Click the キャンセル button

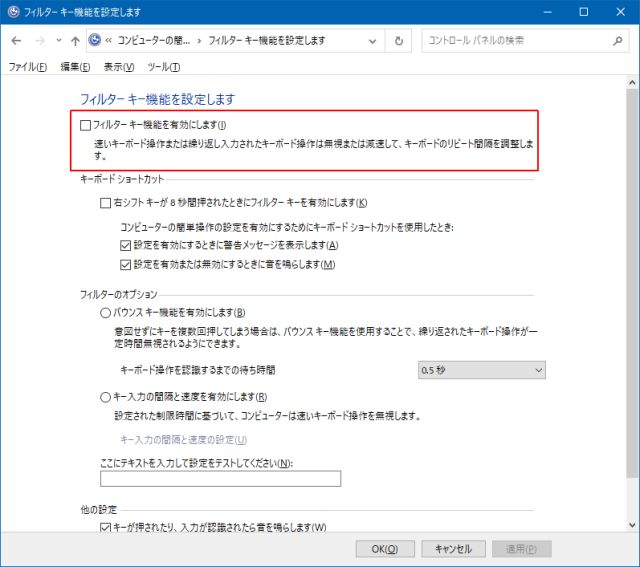pos(453,549)
